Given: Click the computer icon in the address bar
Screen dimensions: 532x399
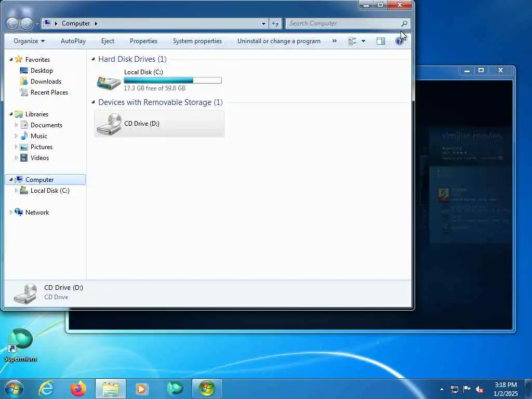Looking at the screenshot, I should click(x=47, y=23).
